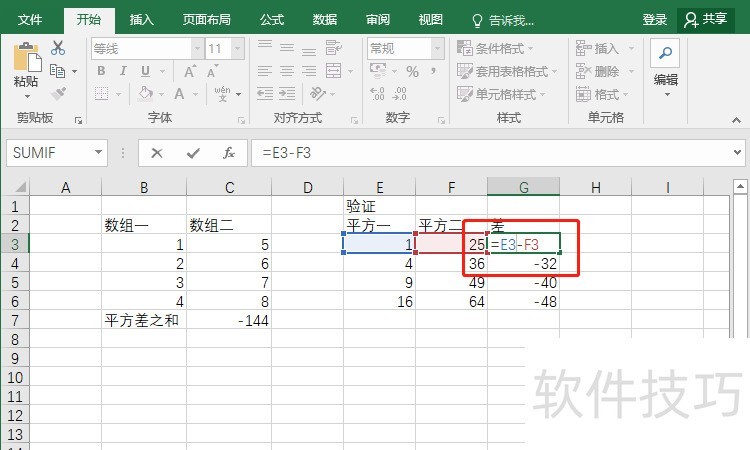This screenshot has width=750, height=450.
Task: Open the number format 常规 dropdown
Action: [437, 48]
